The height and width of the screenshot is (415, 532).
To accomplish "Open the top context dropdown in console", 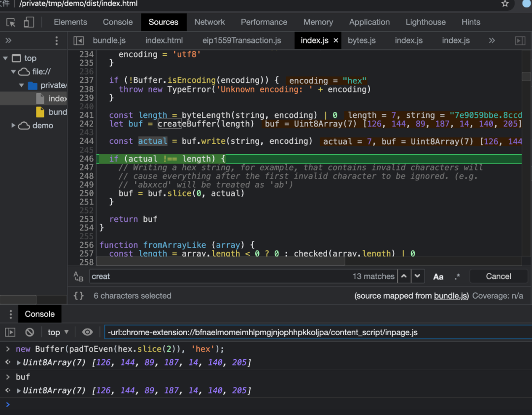I will click(58, 332).
